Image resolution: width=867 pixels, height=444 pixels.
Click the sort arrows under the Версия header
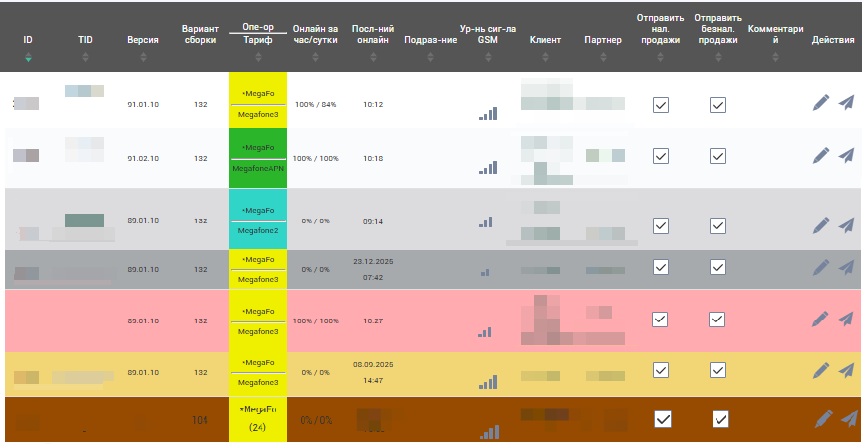pyautogui.click(x=142, y=58)
